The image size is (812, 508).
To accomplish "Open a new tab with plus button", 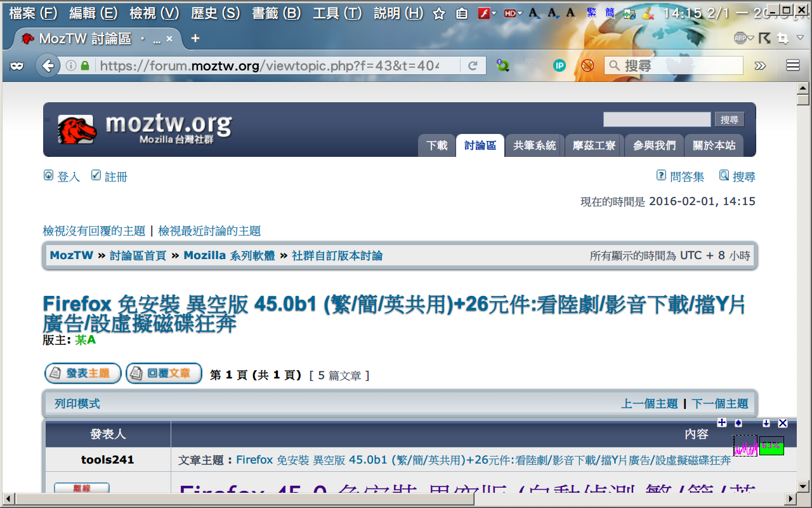I will [x=195, y=39].
